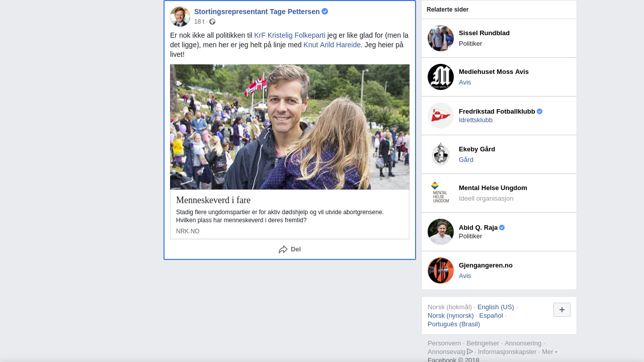Expand the Mer footer dropdown
Viewport: 644px width, 362px height.
[549, 352]
